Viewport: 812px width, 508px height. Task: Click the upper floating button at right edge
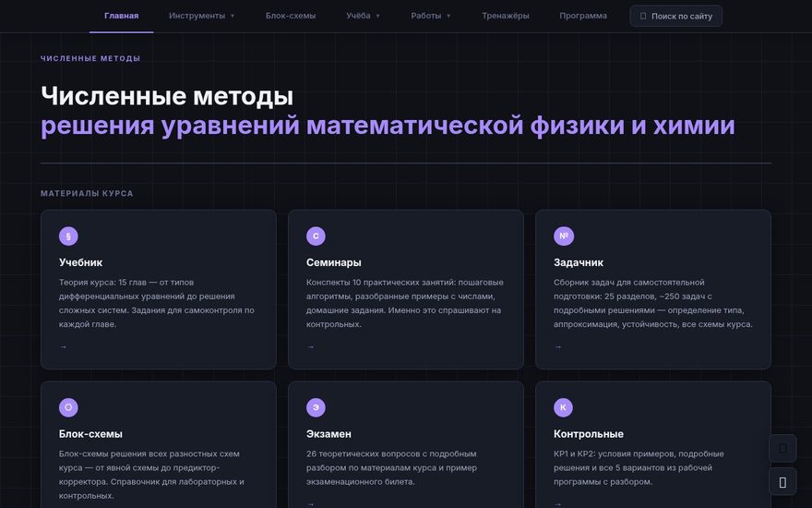coord(782,448)
